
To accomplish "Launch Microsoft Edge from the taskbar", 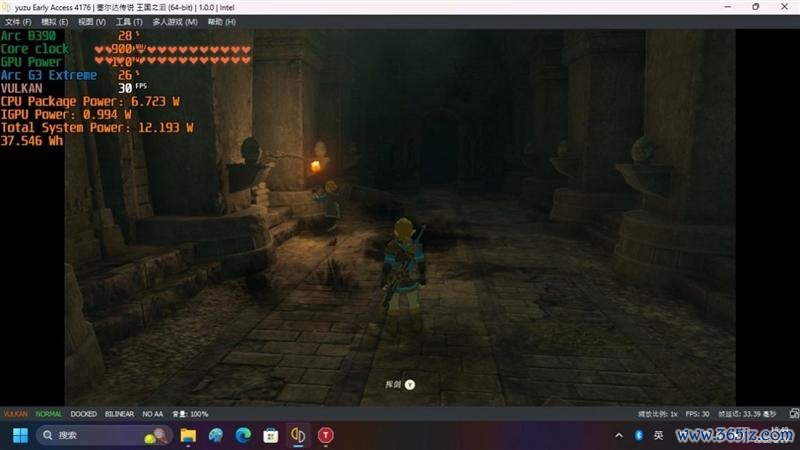I will 243,435.
